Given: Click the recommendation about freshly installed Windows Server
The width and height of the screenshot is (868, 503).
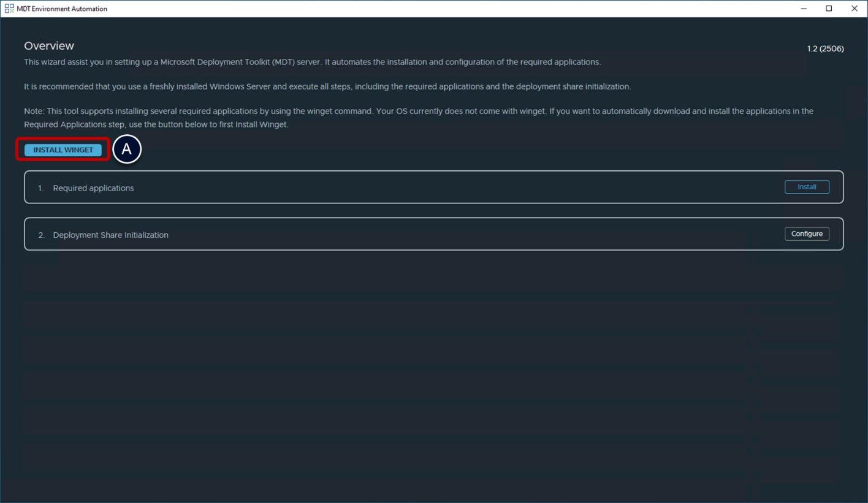Looking at the screenshot, I should click(327, 86).
